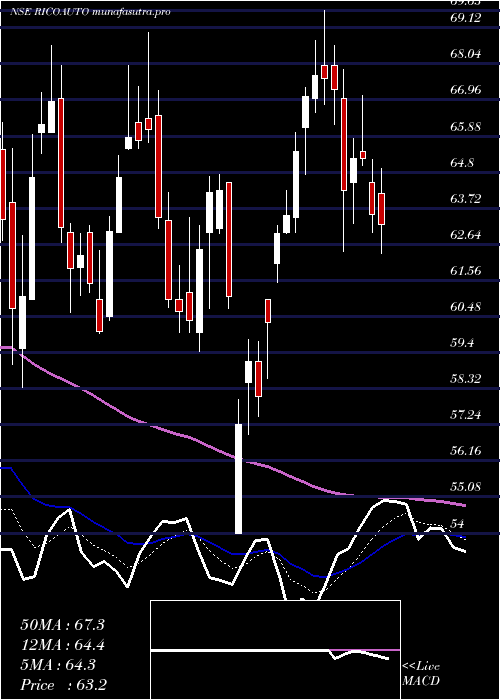The height and width of the screenshot is (700, 500).
Task: Select the 68.04 price axis label
Action: point(466,54)
